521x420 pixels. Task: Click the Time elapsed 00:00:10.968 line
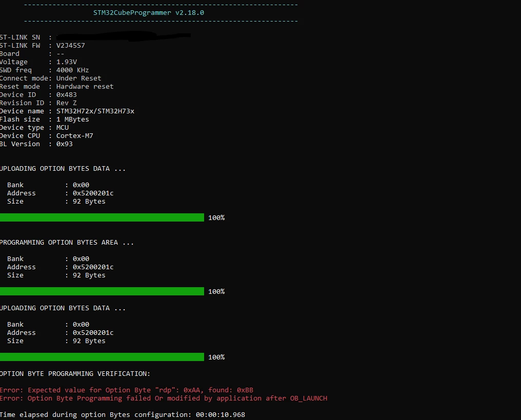click(122, 415)
